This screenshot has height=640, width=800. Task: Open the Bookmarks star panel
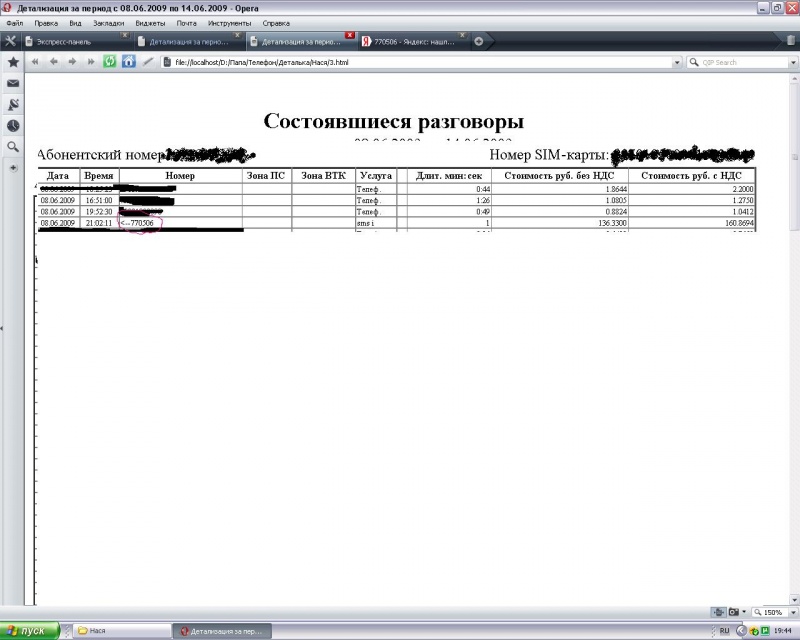point(13,62)
